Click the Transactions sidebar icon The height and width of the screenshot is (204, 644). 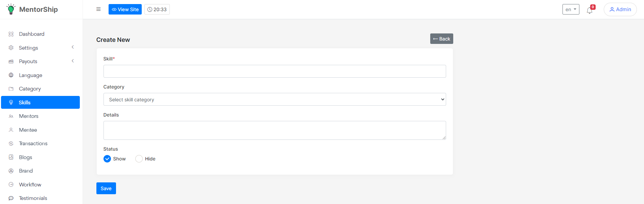point(11,144)
